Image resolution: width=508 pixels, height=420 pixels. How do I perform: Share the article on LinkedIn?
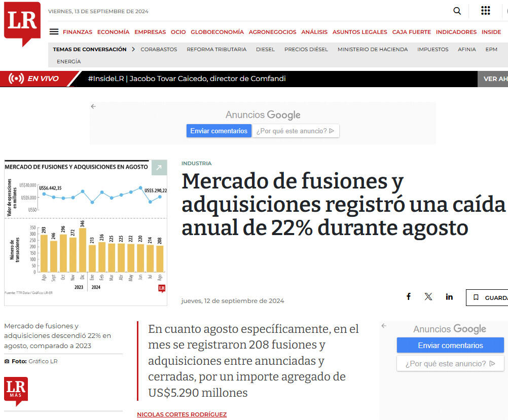449,297
